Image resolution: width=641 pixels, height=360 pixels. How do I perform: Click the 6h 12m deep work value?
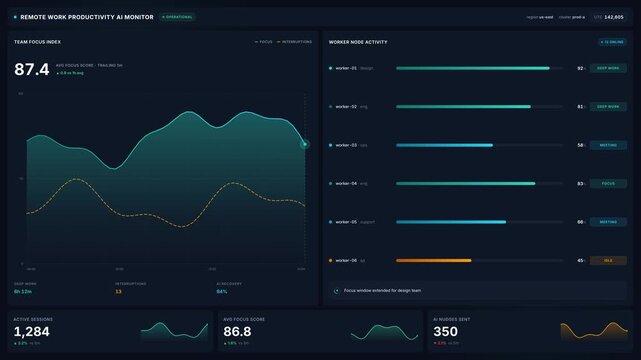click(x=22, y=291)
